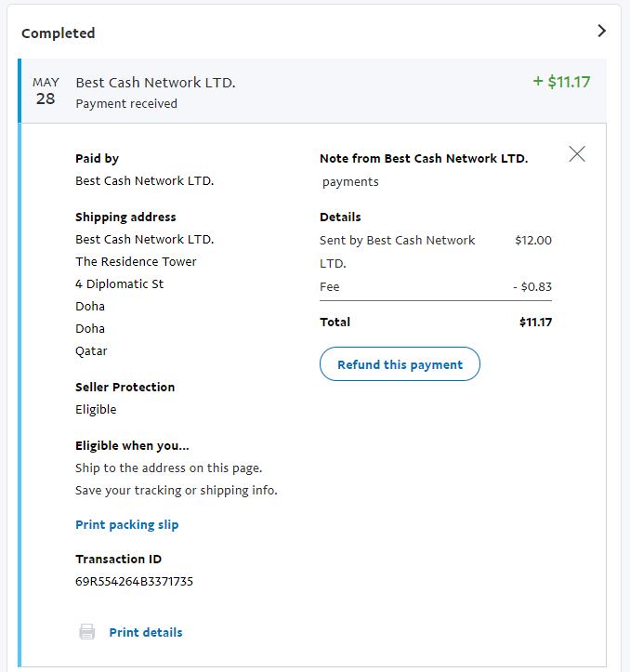Click Refund this payment button
The width and height of the screenshot is (630, 672).
point(400,364)
